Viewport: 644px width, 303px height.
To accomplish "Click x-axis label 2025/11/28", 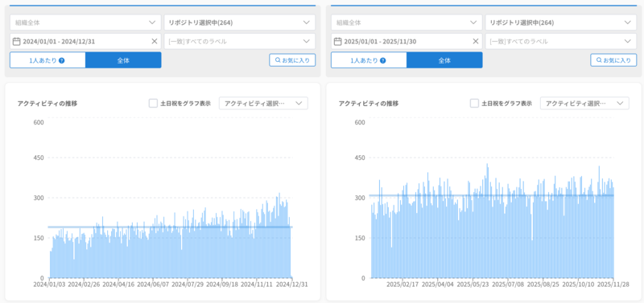I will click(613, 284).
